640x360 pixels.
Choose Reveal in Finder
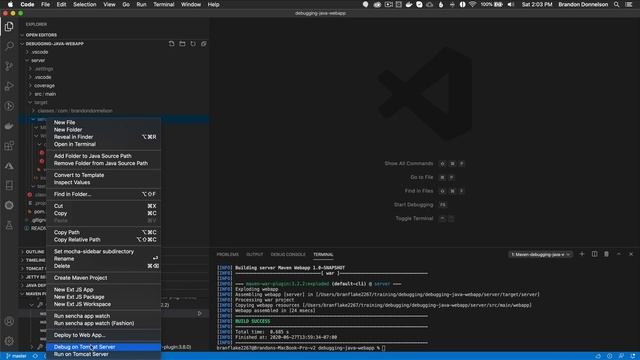click(x=104, y=137)
